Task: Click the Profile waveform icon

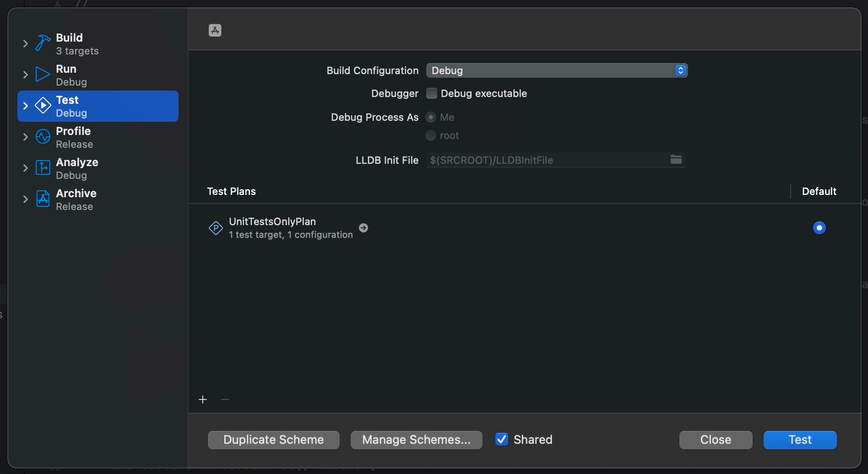Action: 43,137
